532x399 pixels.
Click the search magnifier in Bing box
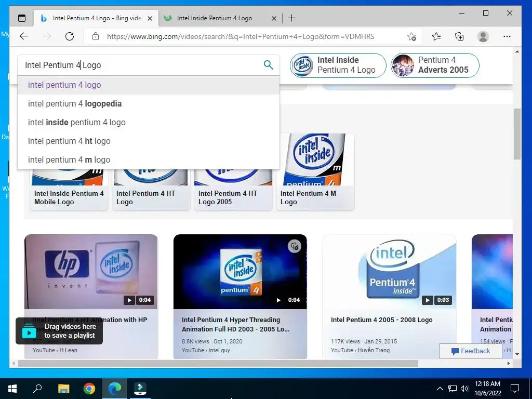tap(269, 65)
